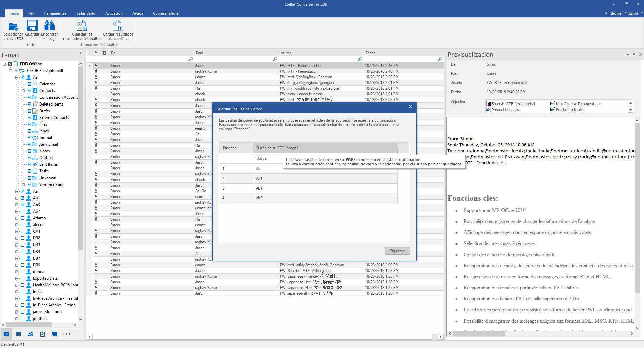Expand the India mailbox node
This screenshot has height=348, width=644.
17,292
